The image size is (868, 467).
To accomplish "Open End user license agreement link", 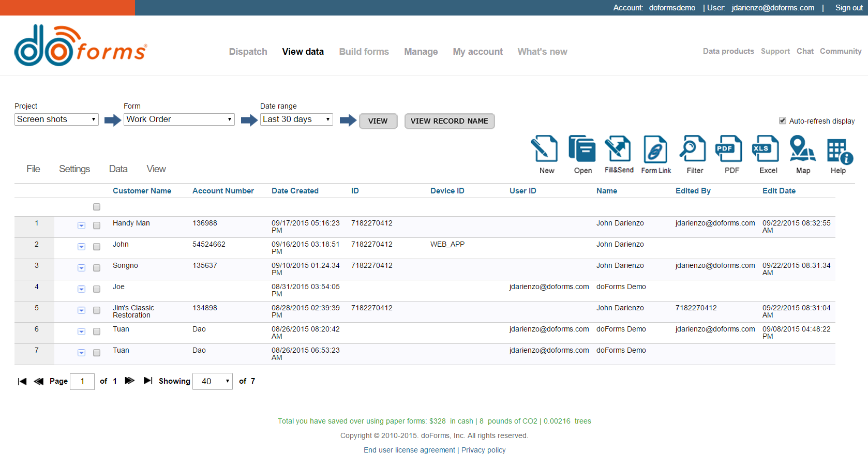I will tap(409, 450).
